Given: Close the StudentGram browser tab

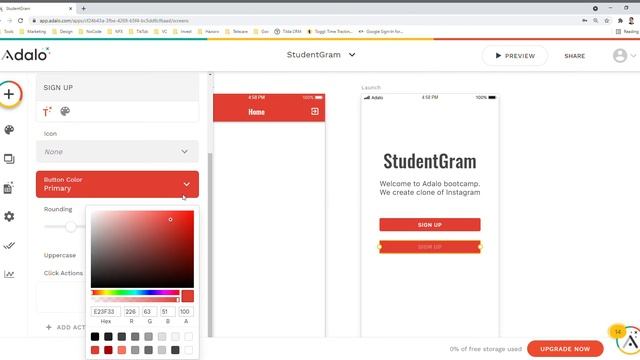Looking at the screenshot, I should pyautogui.click(x=70, y=8).
